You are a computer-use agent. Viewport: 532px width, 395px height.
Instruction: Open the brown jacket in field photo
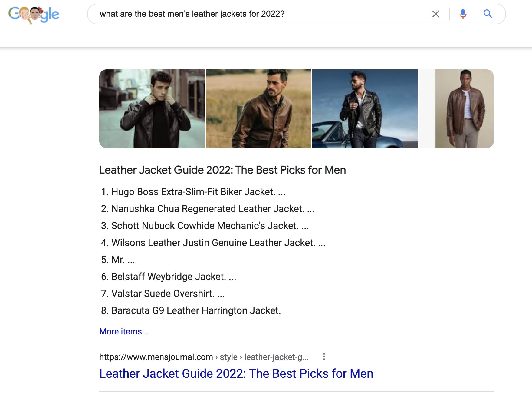click(x=258, y=109)
